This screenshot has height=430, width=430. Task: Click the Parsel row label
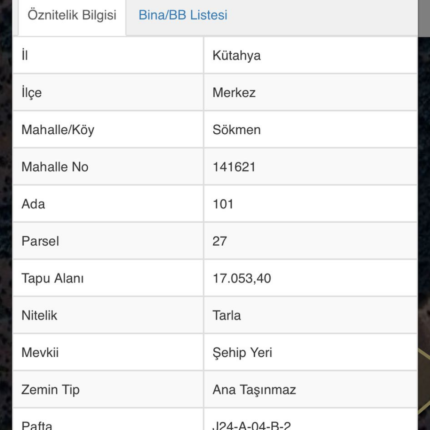click(40, 241)
